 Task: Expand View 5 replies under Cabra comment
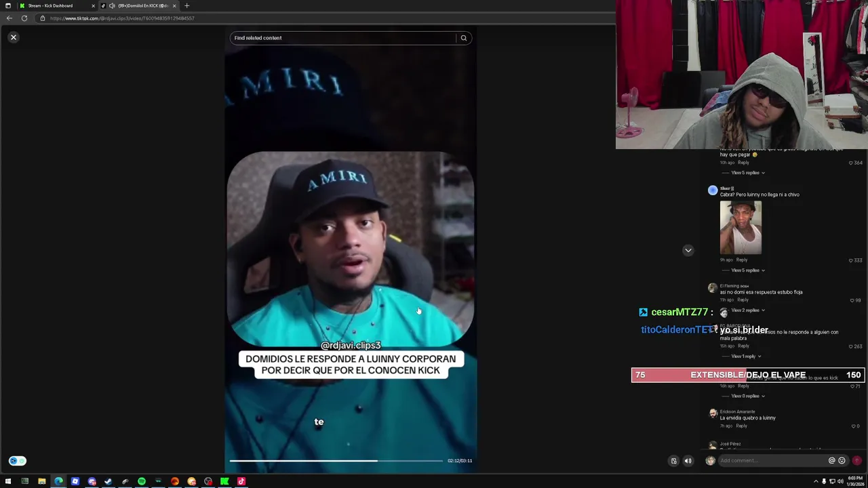pos(748,270)
